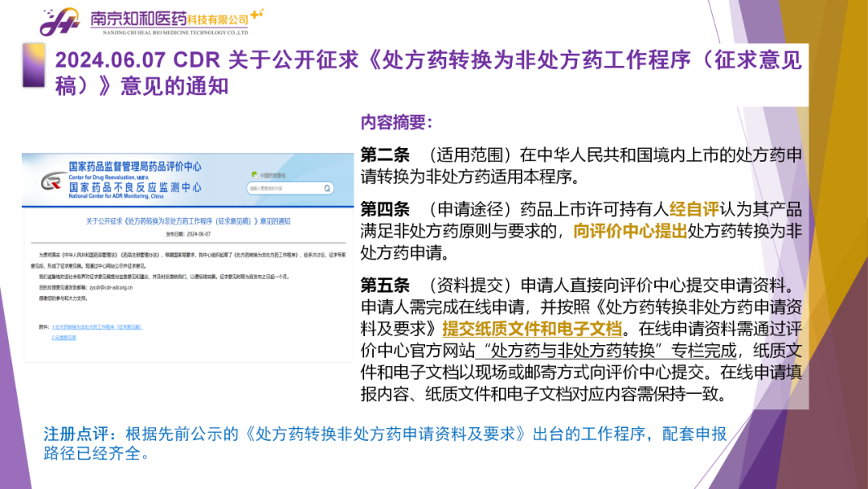Click the zycdr@cdr-adr.org.cn email address
Image resolution: width=868 pixels, height=489 pixels.
110,287
